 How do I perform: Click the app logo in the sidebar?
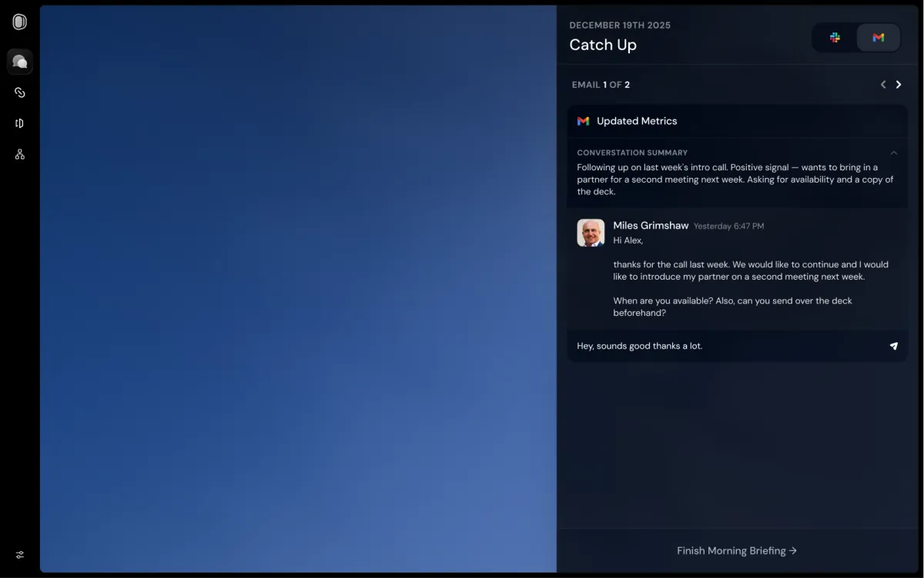[x=20, y=22]
